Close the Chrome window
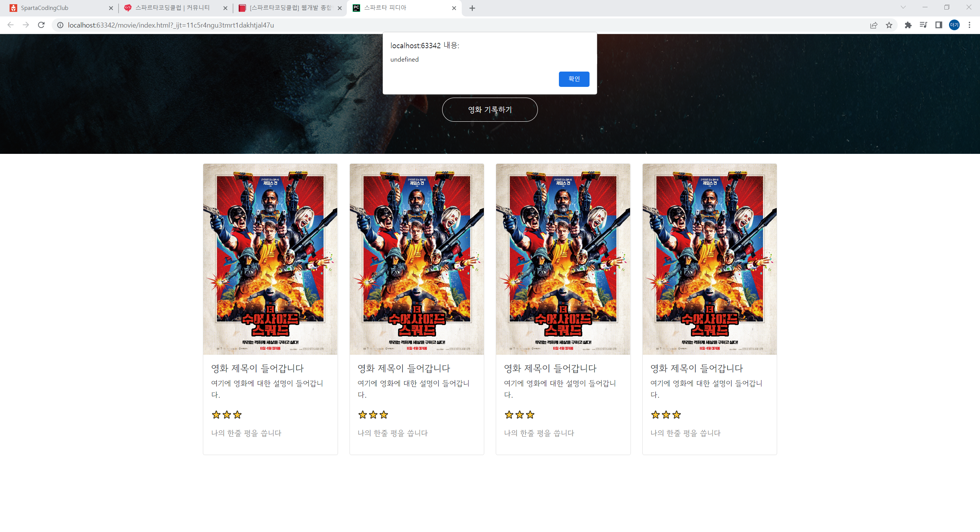The image size is (980, 532). coord(969,7)
